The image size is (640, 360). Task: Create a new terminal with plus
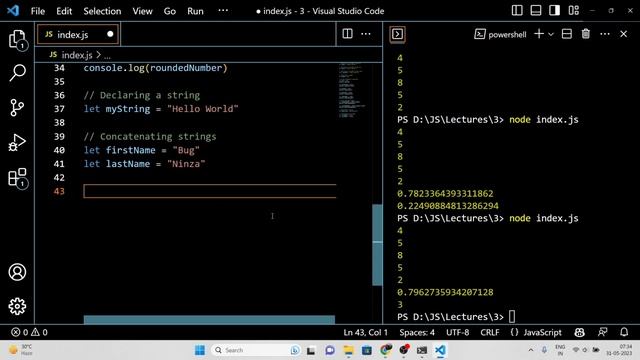539,34
